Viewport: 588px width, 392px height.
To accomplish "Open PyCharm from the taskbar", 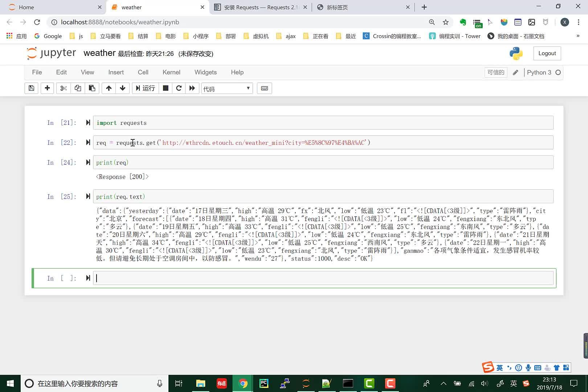I will coord(264,383).
